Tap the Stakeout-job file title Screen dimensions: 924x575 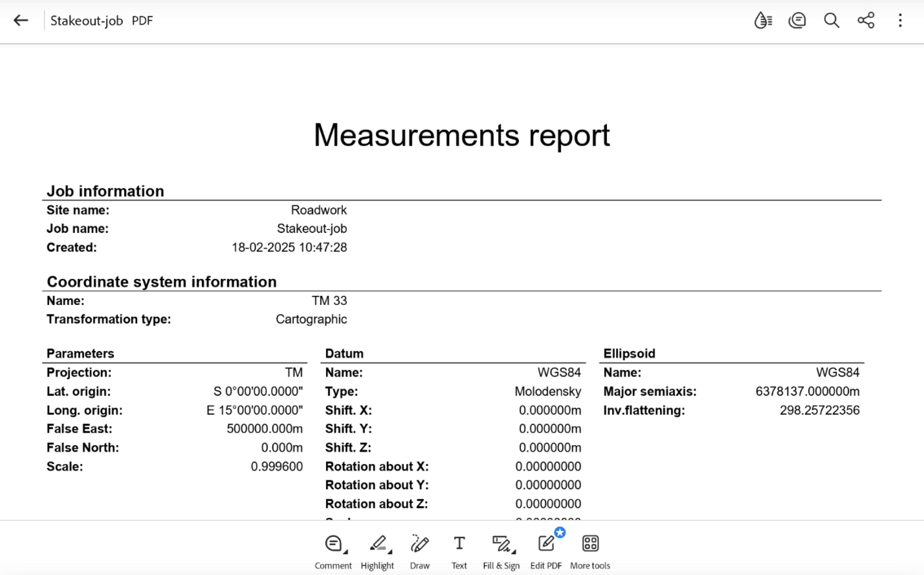87,21
